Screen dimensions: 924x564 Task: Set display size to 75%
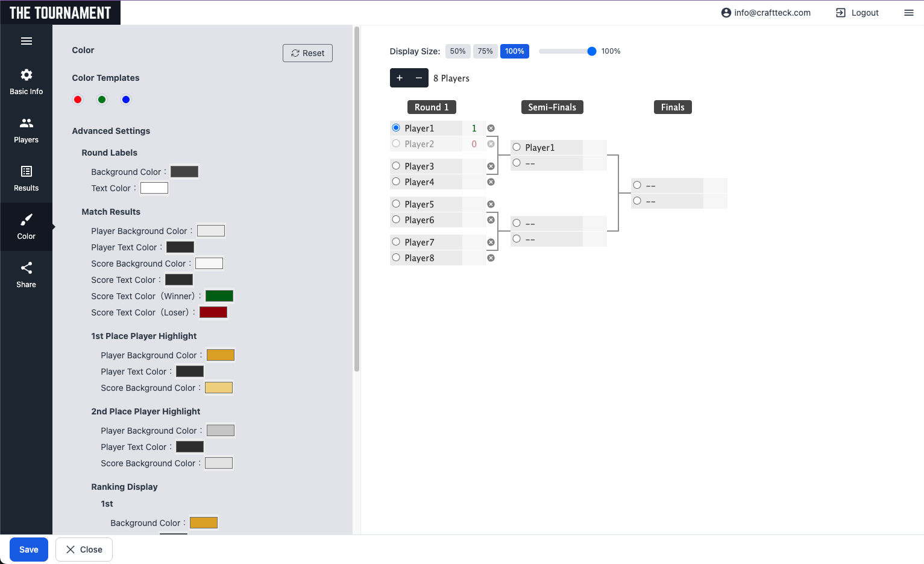click(x=485, y=51)
